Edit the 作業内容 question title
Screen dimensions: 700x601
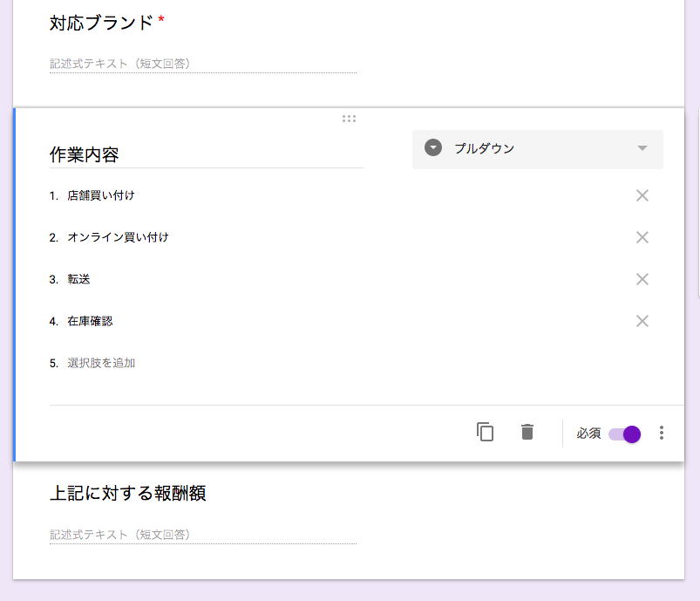[207, 154]
